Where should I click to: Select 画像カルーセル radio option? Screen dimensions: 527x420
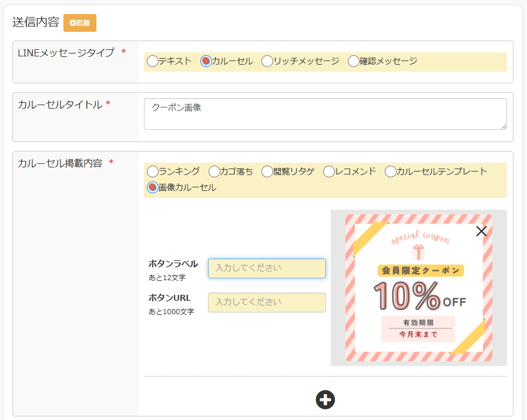click(153, 187)
